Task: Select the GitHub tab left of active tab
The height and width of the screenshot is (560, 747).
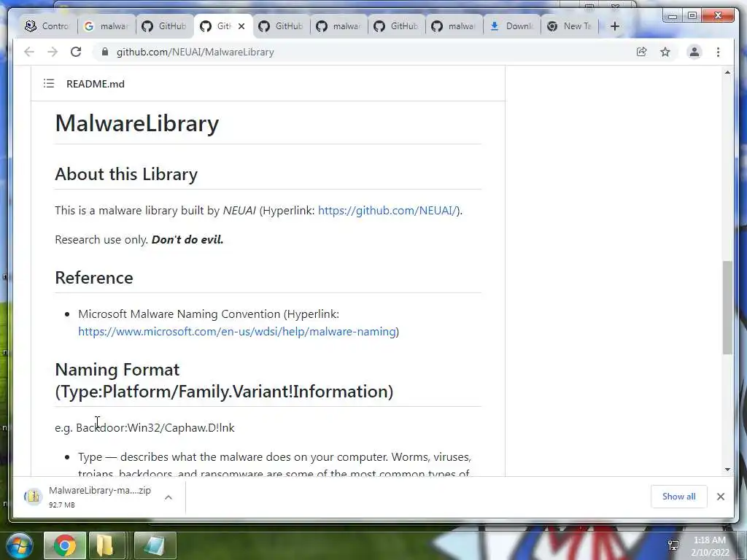Action: pos(165,26)
